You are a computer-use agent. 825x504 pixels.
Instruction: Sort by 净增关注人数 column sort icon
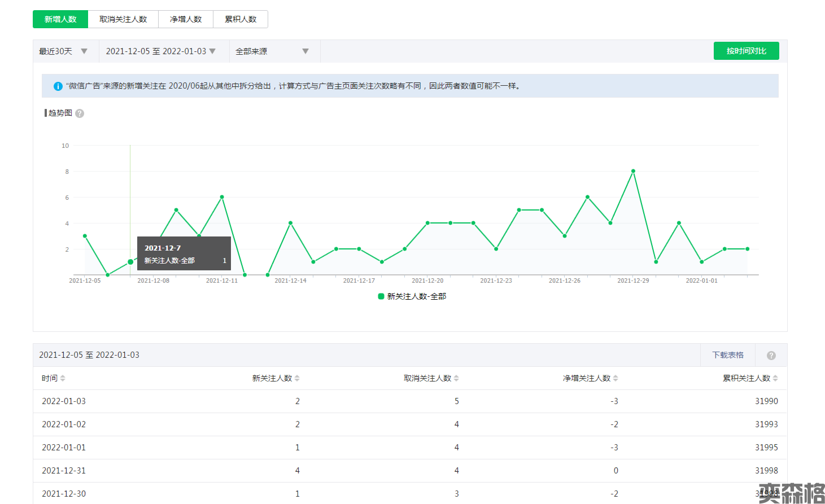pyautogui.click(x=616, y=378)
